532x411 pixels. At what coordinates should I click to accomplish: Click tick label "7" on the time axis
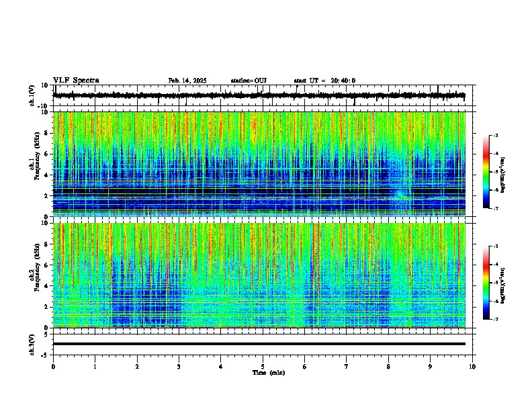coord(347,367)
